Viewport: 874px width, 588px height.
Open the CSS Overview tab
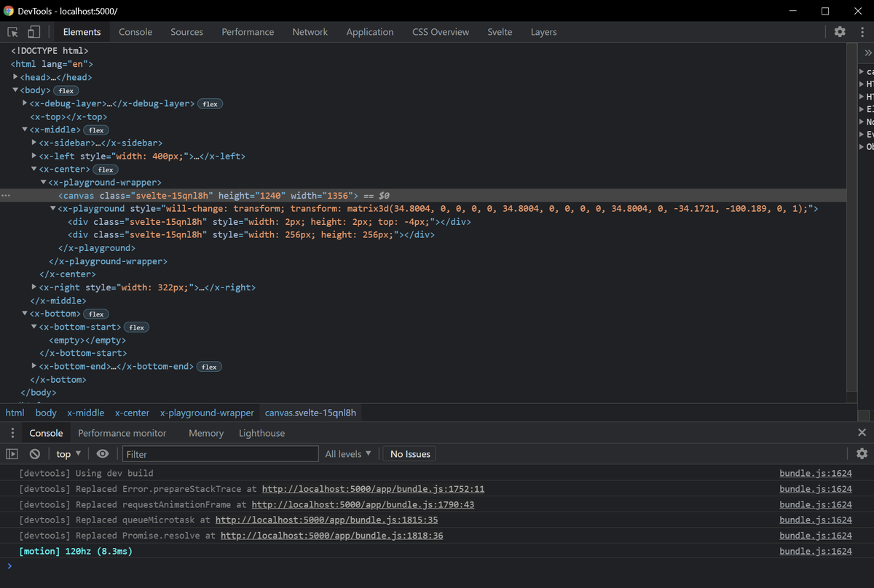click(x=441, y=32)
